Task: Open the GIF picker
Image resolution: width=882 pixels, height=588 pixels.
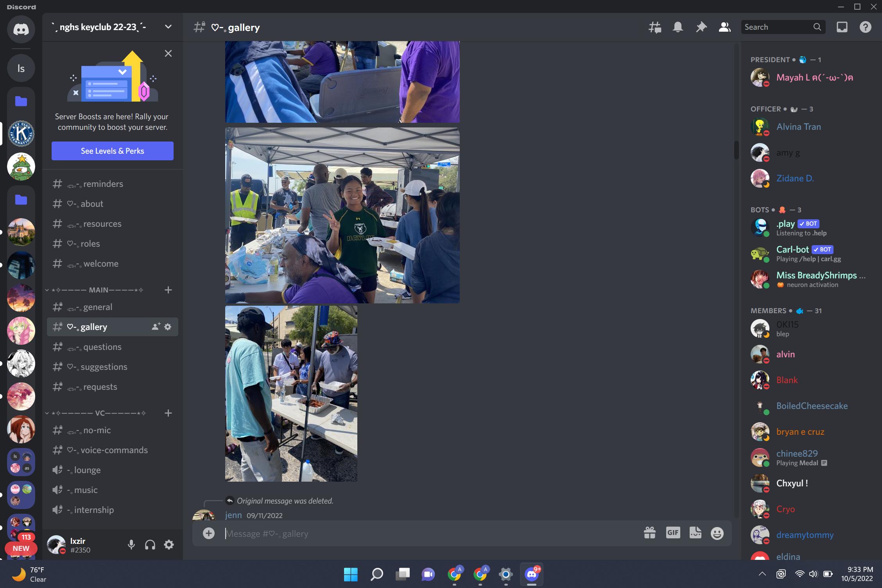Action: coord(673,533)
